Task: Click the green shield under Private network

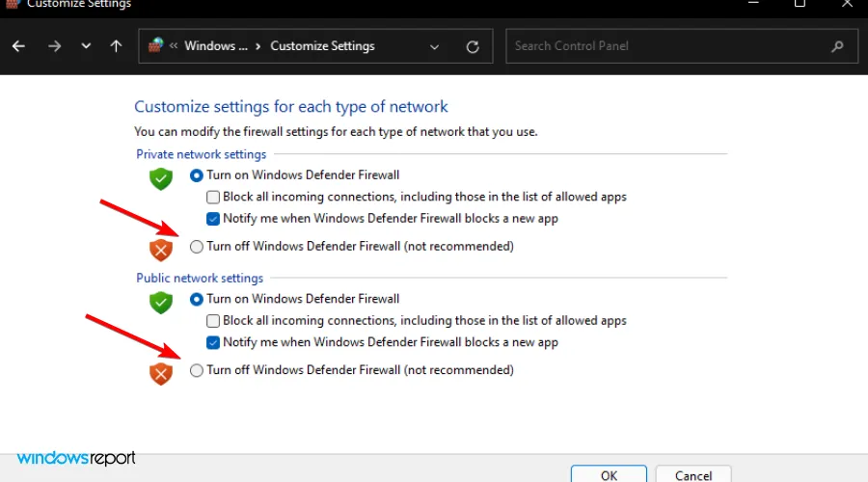Action: tap(160, 178)
